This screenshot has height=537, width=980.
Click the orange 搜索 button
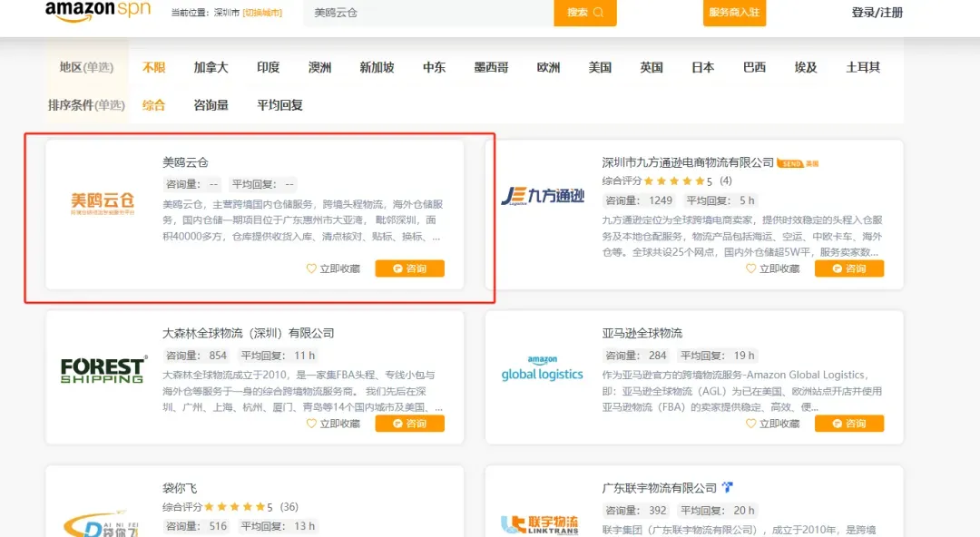(585, 13)
